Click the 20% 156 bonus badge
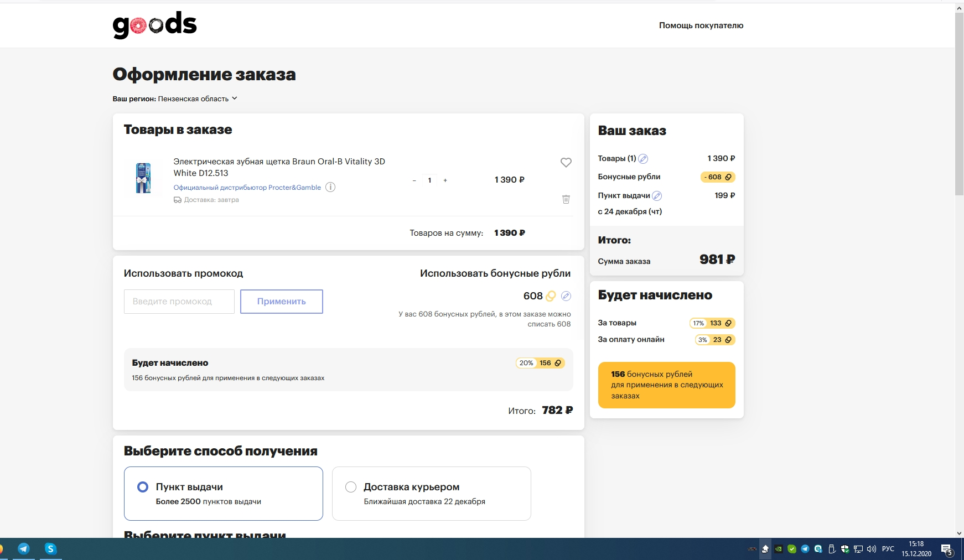Image resolution: width=964 pixels, height=560 pixels. coord(540,363)
